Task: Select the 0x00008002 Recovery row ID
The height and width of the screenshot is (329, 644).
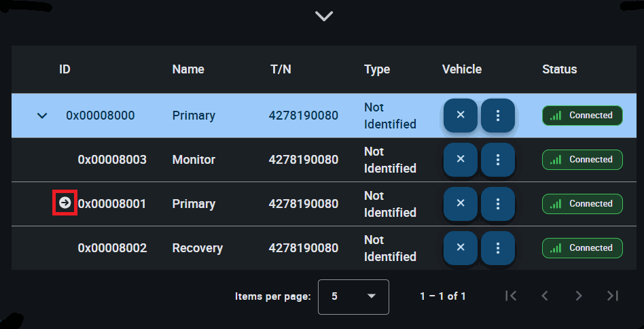Action: 112,248
